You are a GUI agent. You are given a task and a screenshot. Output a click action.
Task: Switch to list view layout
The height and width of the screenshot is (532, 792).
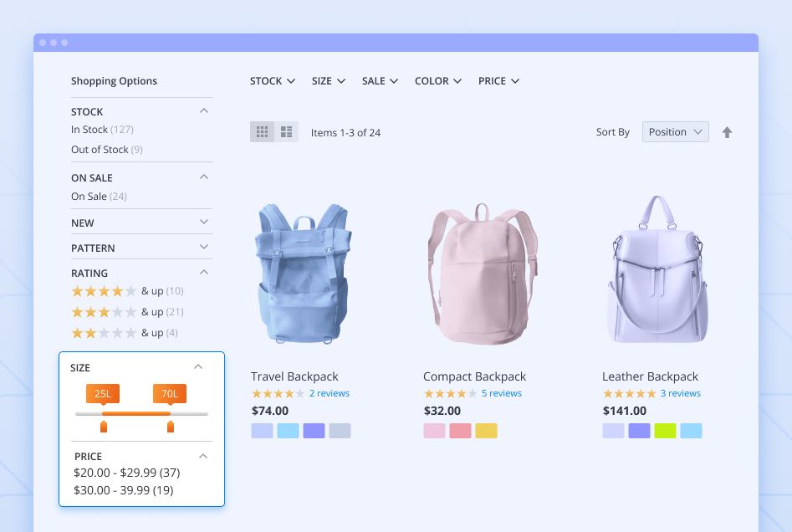(x=286, y=132)
